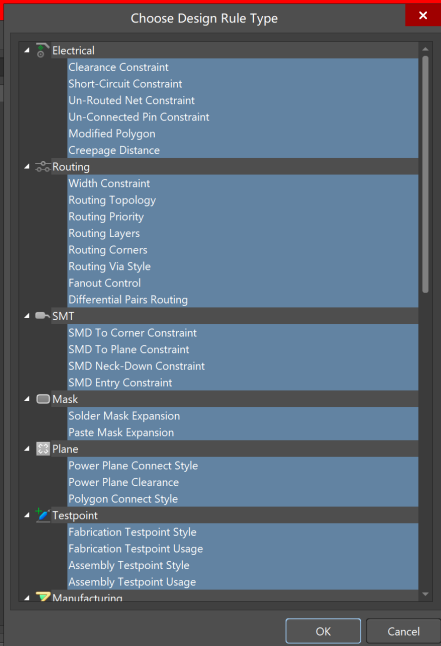Click the Routing category icon
The height and width of the screenshot is (646, 441).
coord(42,167)
